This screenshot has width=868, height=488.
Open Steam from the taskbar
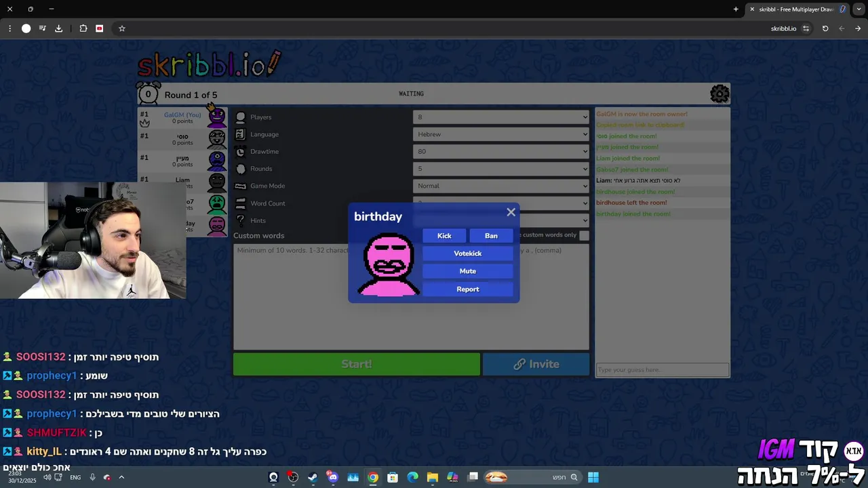pos(313,477)
